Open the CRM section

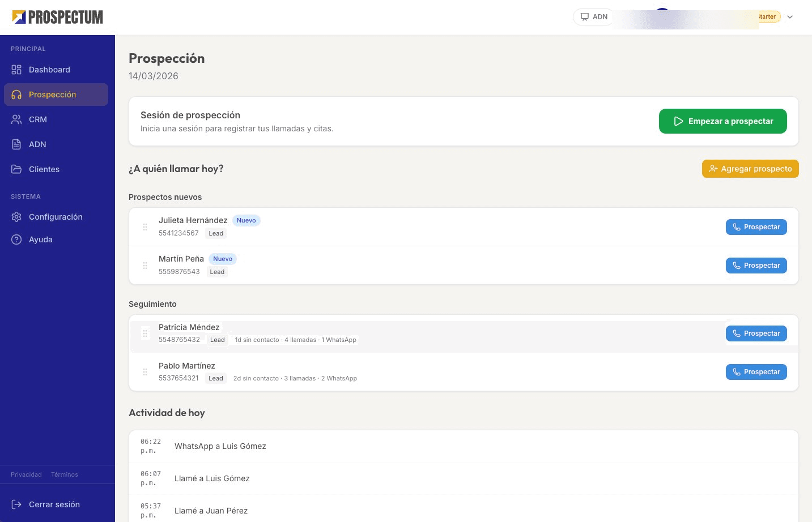coord(38,119)
